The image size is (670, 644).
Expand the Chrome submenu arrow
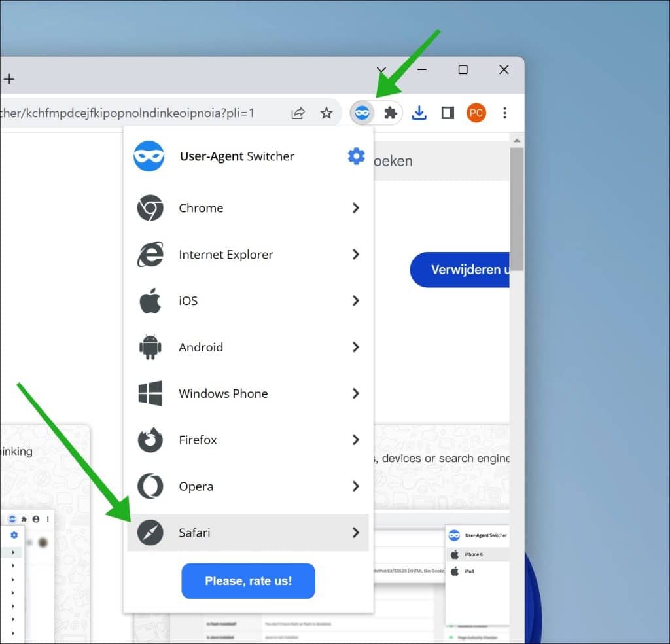tap(355, 208)
